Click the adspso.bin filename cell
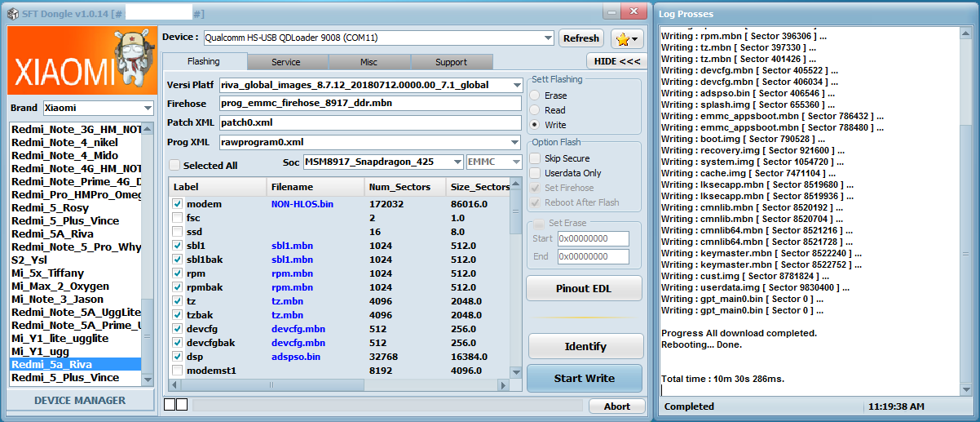The width and height of the screenshot is (980, 422). pyautogui.click(x=296, y=357)
